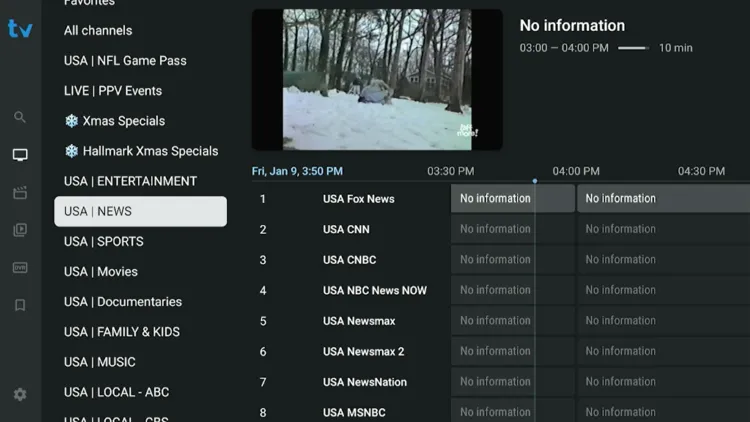The width and height of the screenshot is (750, 422).
Task: Open Newsmax 04:00 PM program cell
Action: click(663, 321)
